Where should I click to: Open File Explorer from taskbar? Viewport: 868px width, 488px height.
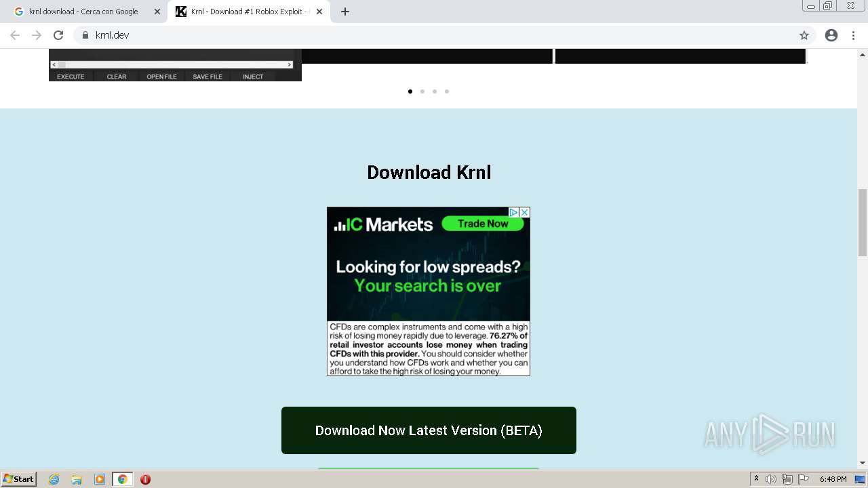point(77,479)
